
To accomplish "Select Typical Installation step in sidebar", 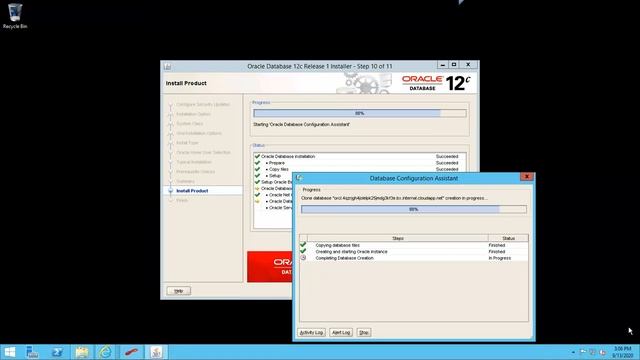I will [x=194, y=162].
